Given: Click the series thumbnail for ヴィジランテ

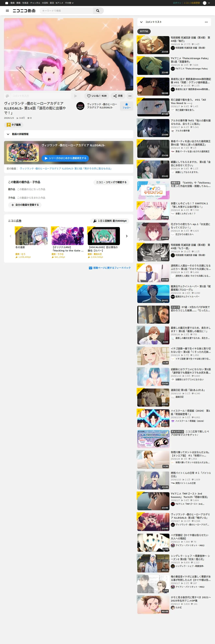Looking at the screenshot, I should point(23,152).
